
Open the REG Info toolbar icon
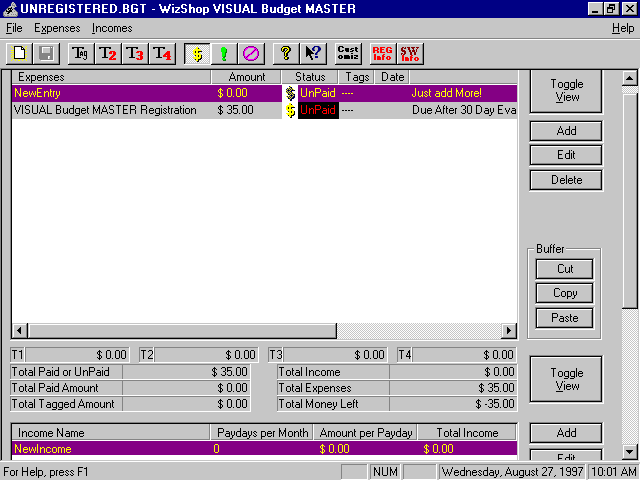(x=382, y=53)
